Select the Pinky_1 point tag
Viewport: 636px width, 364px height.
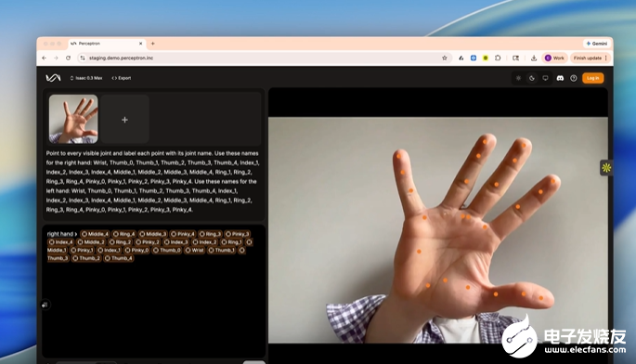pyautogui.click(x=83, y=251)
